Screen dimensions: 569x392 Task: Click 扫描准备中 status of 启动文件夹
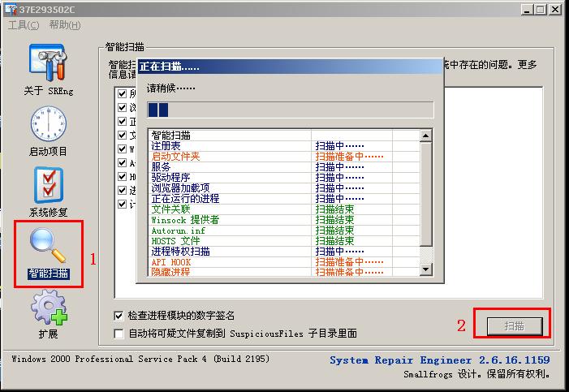tap(349, 157)
